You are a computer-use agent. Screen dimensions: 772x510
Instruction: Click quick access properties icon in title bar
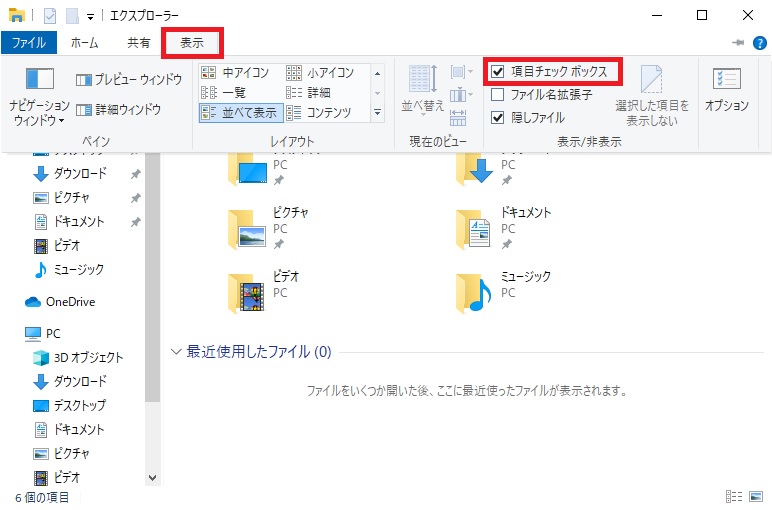click(50, 16)
